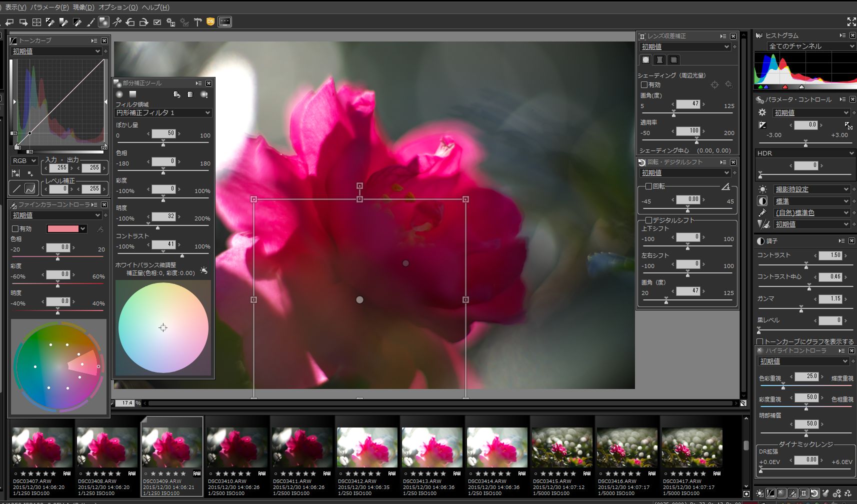Click the monitor display icon in the toolbar
Screen dimensions: 857x504
(x=225, y=22)
